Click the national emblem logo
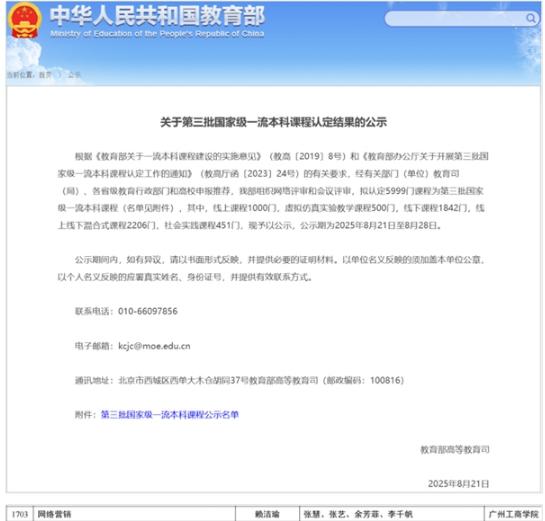This screenshot has width=545, height=521. click(24, 20)
